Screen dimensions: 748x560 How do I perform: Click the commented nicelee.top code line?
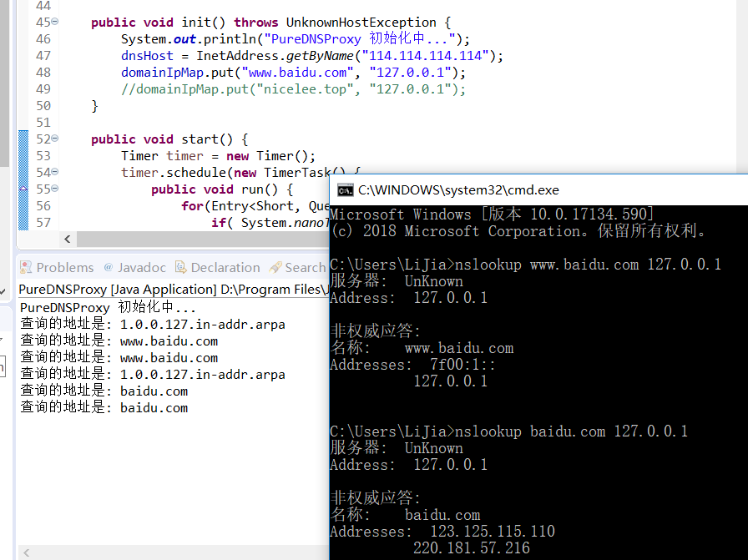pos(292,89)
